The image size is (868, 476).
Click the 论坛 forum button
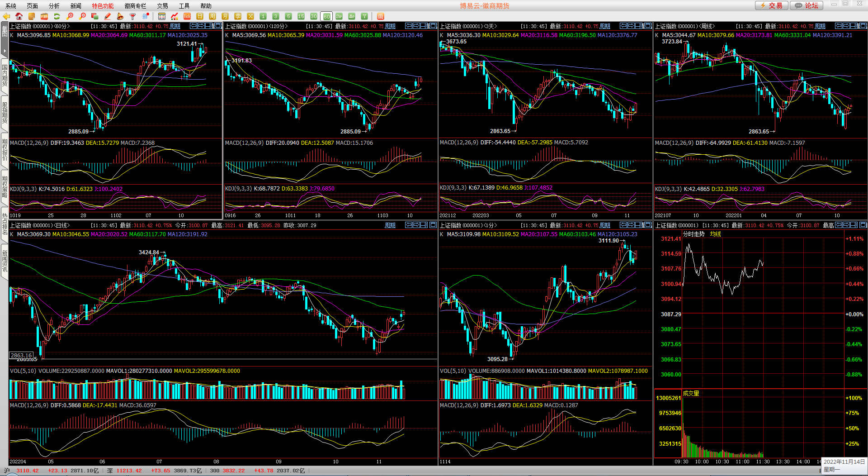807,5
